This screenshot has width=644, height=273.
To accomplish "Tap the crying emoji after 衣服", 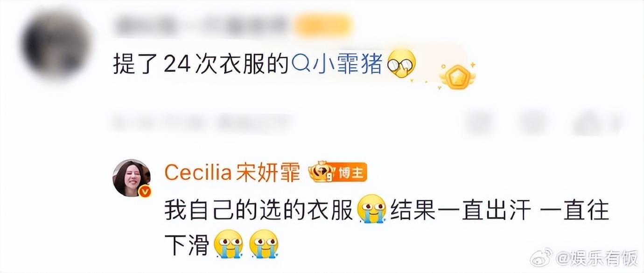I will pyautogui.click(x=371, y=209).
